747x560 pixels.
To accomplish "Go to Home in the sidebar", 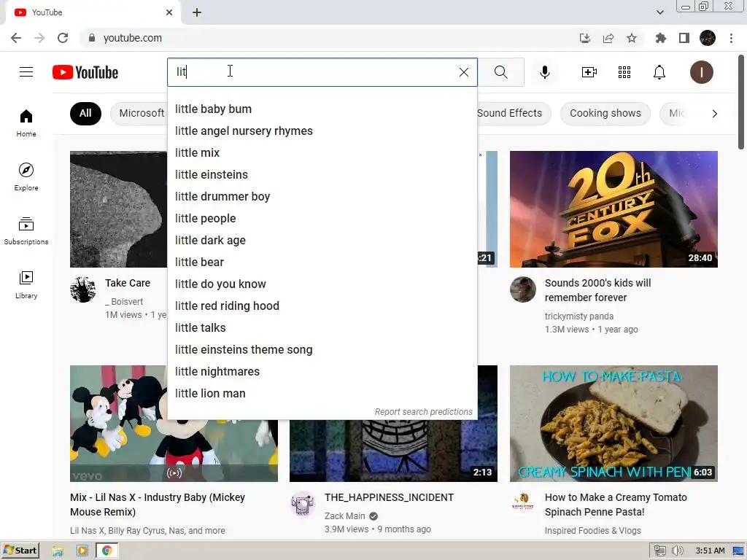I will (26, 122).
